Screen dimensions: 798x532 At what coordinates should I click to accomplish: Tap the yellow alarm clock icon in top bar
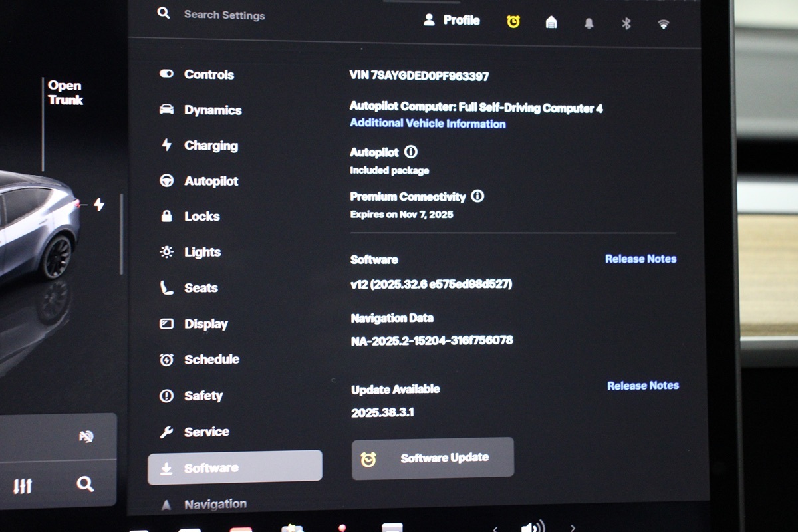pos(513,22)
